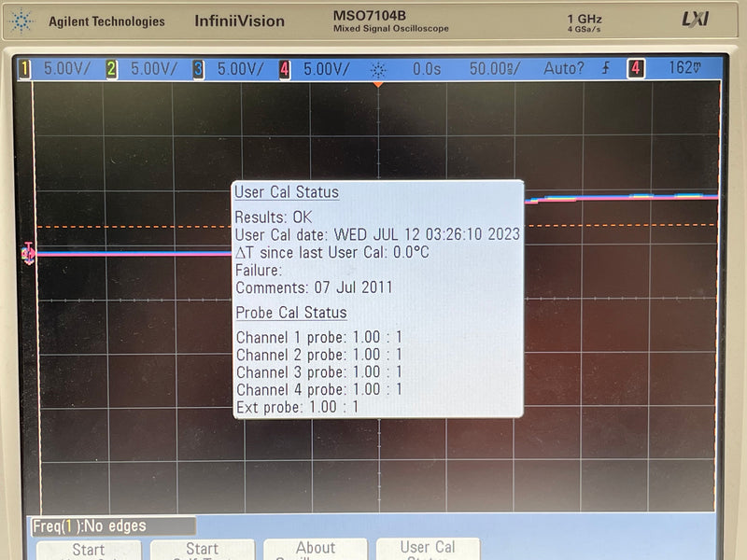Select the About Oscilloscope softkey
The height and width of the screenshot is (560, 747).
(315, 551)
